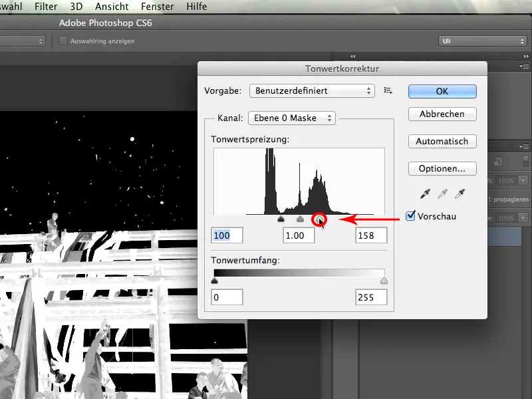Toggle the Vorschau preview checkbox
Screen dimensions: 532x399
coord(410,215)
